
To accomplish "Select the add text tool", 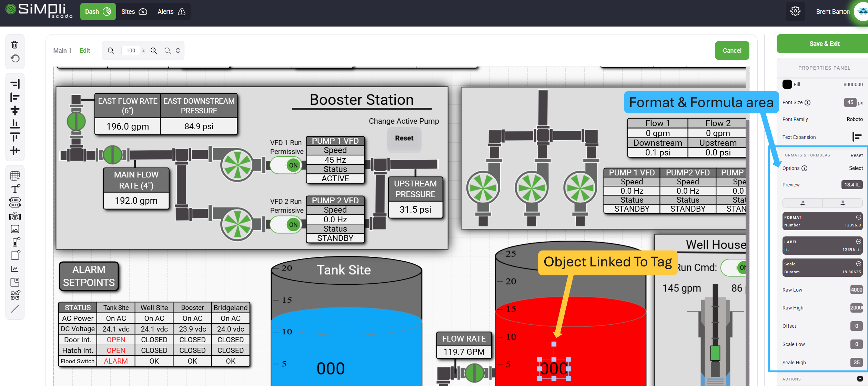I will [15, 189].
